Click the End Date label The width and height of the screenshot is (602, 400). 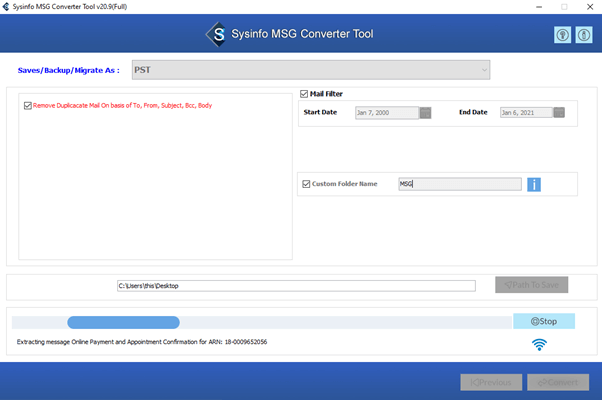(473, 112)
